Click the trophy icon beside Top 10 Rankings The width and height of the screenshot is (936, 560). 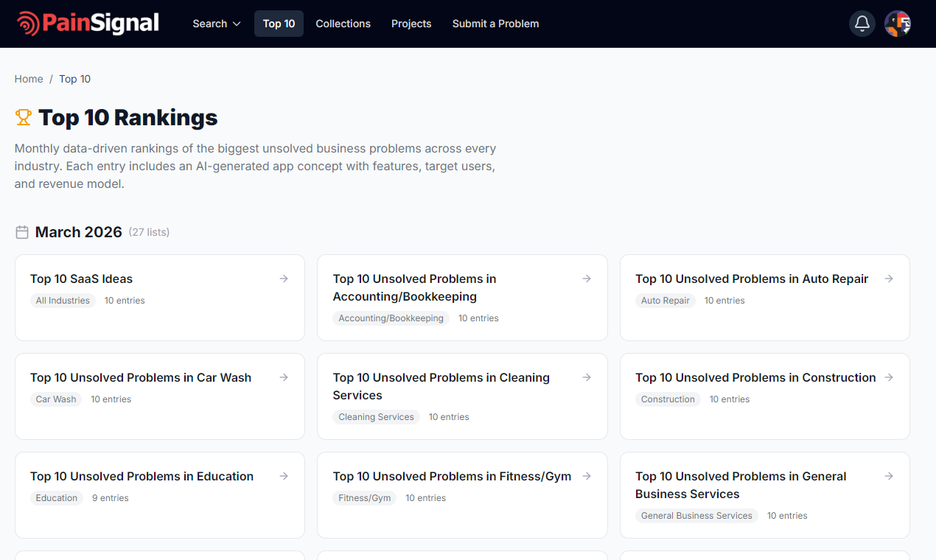click(24, 117)
